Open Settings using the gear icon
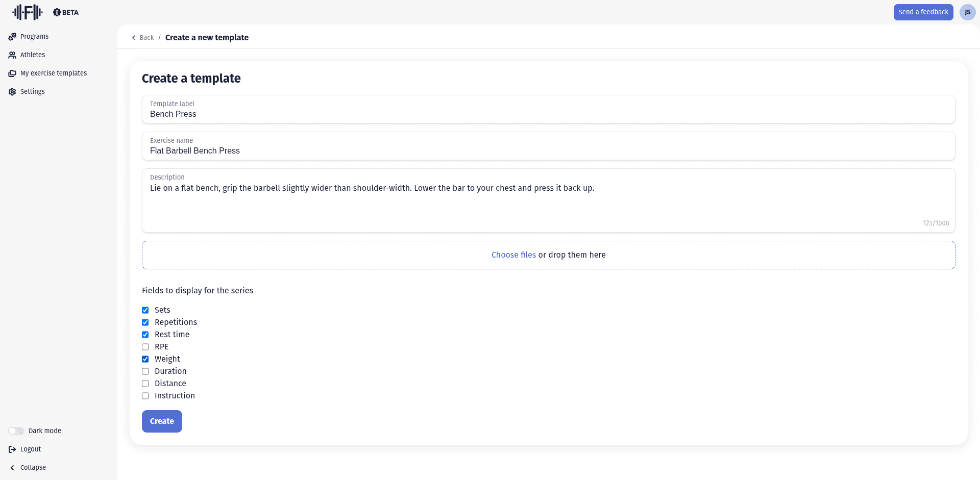980x480 pixels. pos(12,92)
